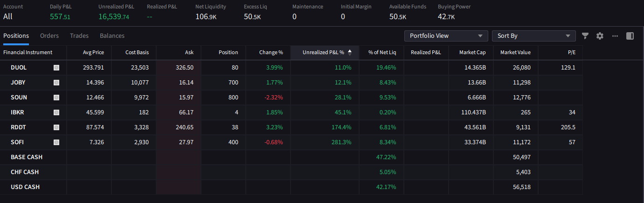Sort by Market Value column header
Image resolution: width=644 pixels, height=203 pixels.
click(516, 52)
